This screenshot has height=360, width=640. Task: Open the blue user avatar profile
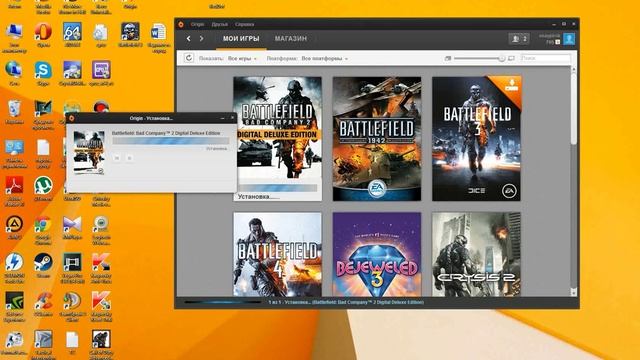coord(569,39)
